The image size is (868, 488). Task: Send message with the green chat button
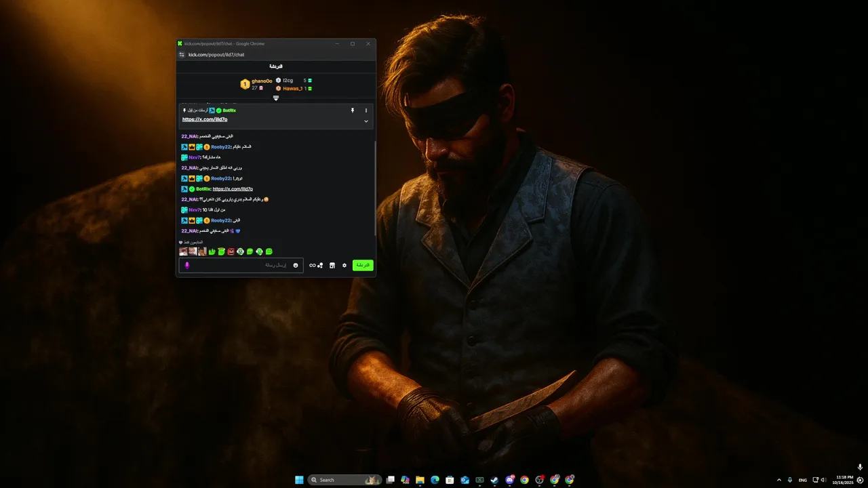point(363,265)
